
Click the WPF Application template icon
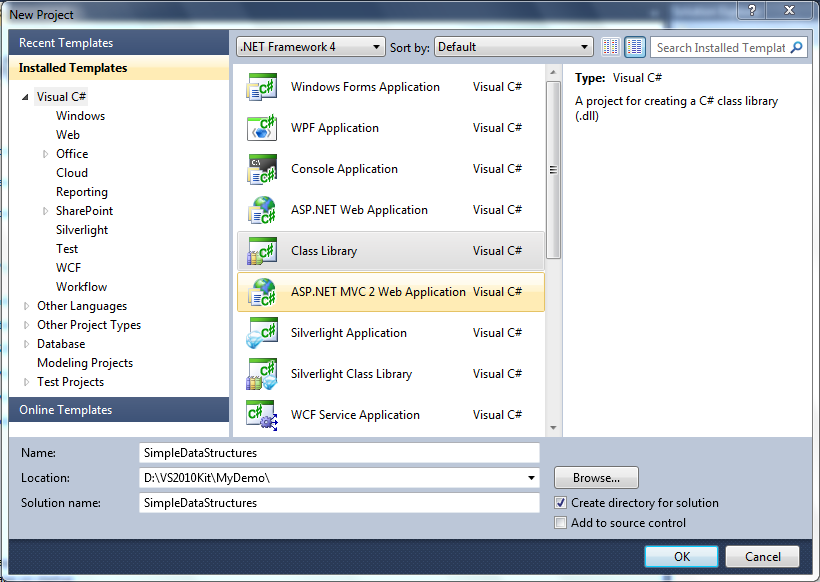[x=261, y=128]
